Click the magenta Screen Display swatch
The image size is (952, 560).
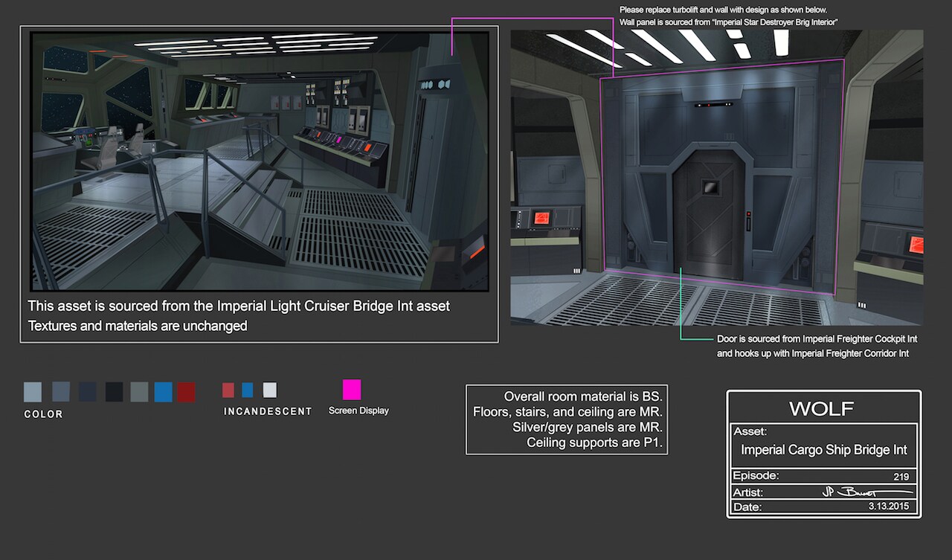352,390
